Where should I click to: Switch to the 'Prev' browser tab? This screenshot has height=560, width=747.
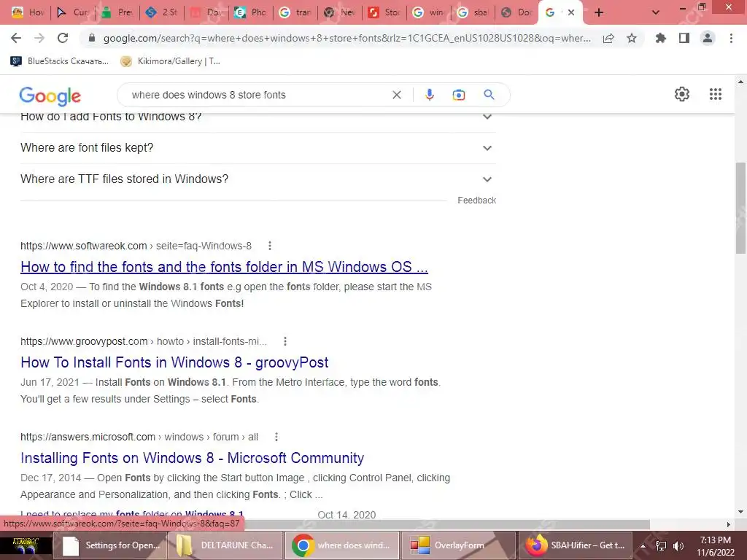(117, 12)
